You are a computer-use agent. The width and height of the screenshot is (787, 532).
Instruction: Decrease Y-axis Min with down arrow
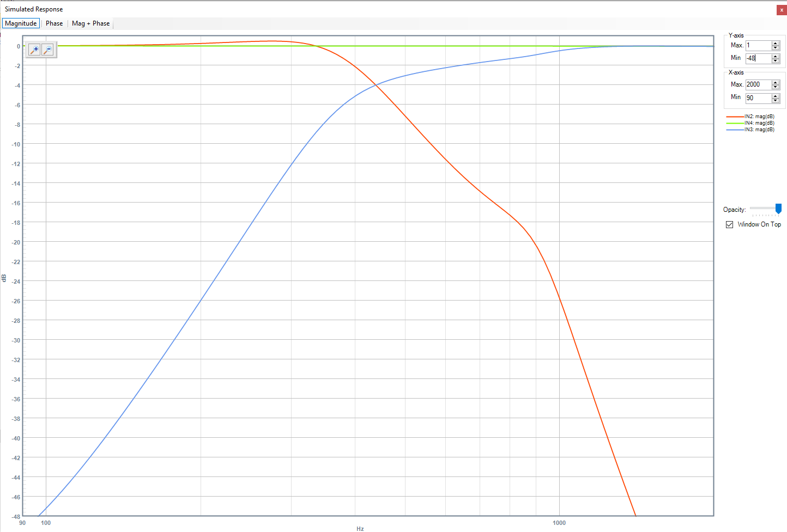point(776,60)
